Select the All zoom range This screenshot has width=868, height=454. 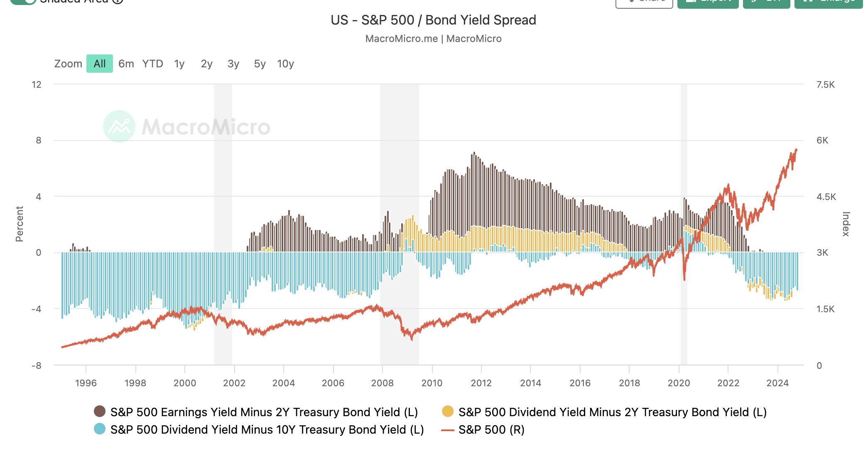coord(100,64)
